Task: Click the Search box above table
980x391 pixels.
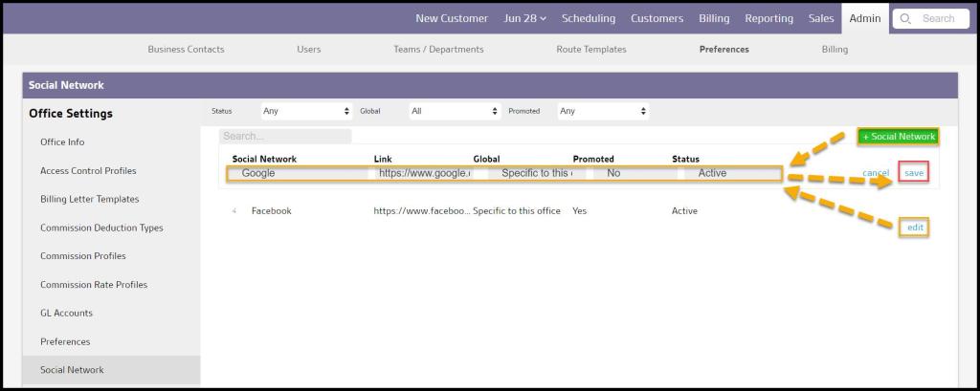Action: coord(285,136)
